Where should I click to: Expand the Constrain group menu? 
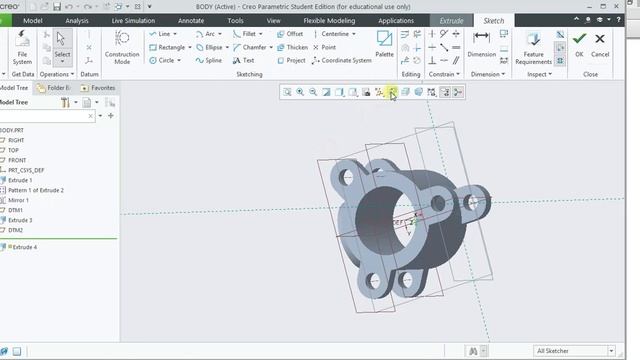point(444,74)
